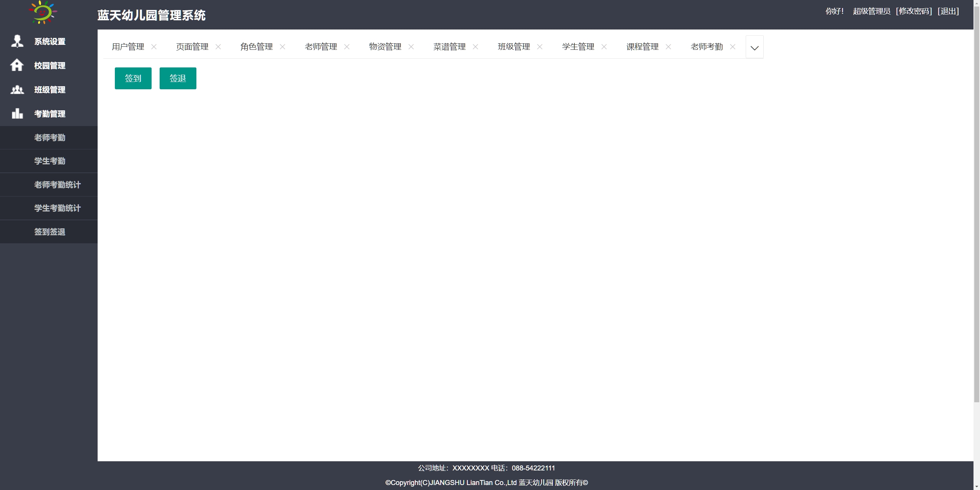Image resolution: width=980 pixels, height=490 pixels.
Task: Close the 菜谱管理 tab
Action: tap(475, 47)
